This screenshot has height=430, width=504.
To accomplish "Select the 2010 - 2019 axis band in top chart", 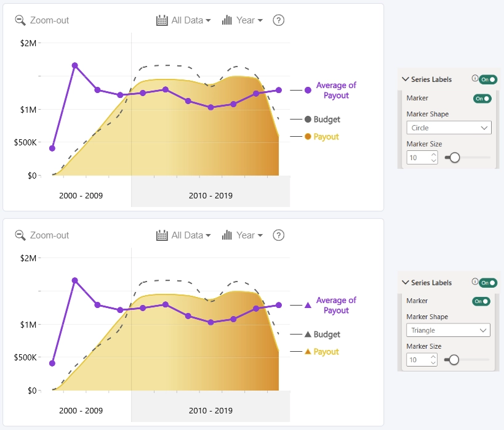I will point(210,192).
